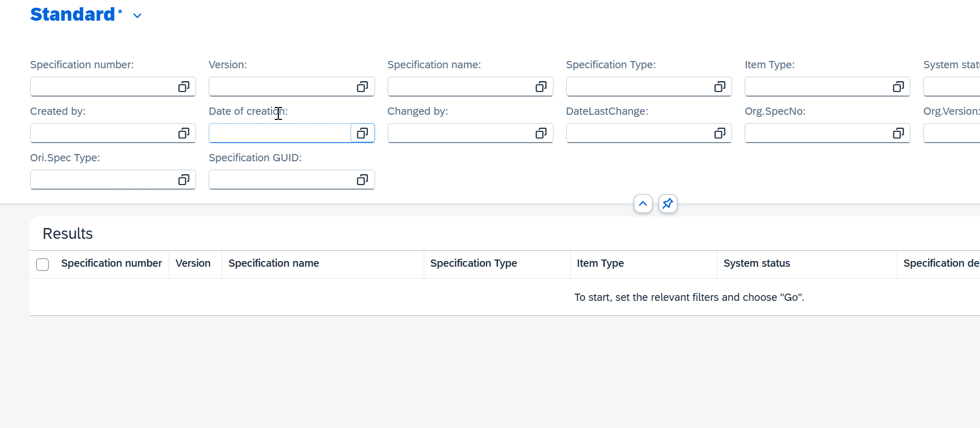The image size is (980, 428).
Task: Open value help for Specification GUID
Action: [362, 180]
